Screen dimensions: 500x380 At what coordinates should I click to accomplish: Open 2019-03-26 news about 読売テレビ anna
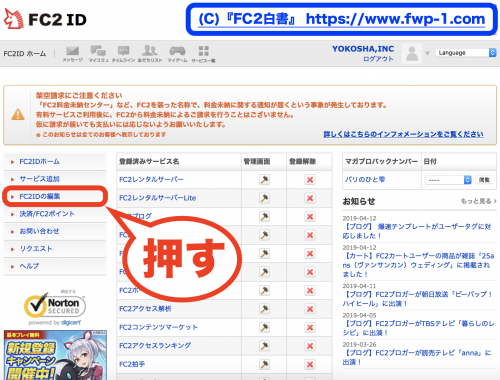[417, 357]
